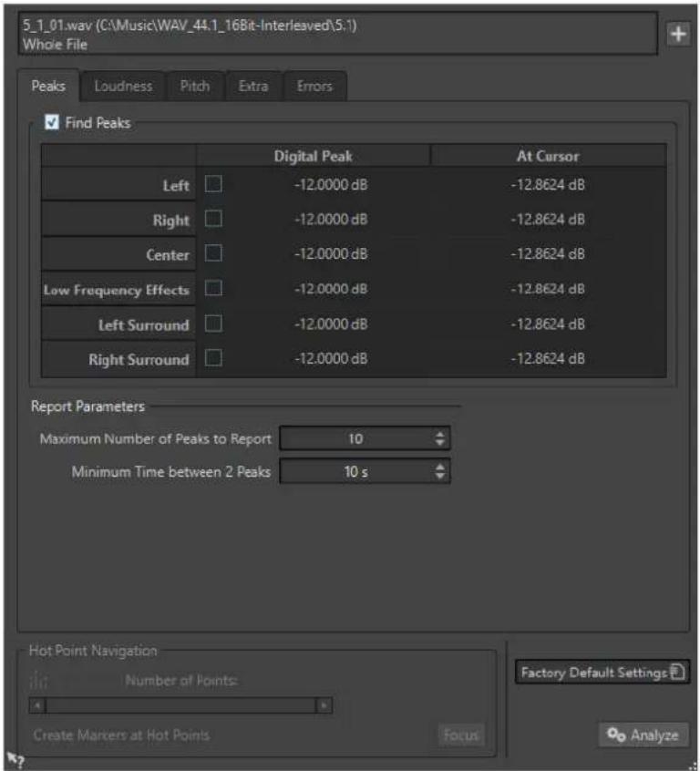Click the At Cursor column header
Image resolution: width=700 pixels, height=771 pixels.
pos(549,156)
